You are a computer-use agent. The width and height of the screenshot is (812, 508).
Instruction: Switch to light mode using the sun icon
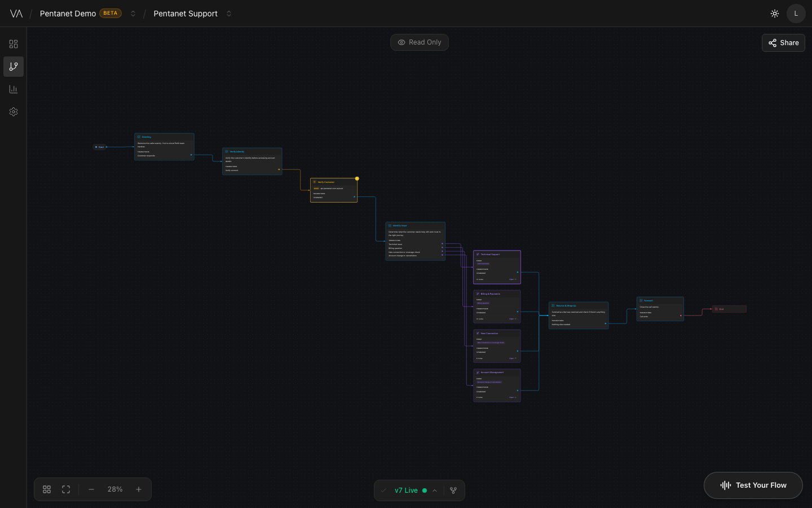pos(774,13)
